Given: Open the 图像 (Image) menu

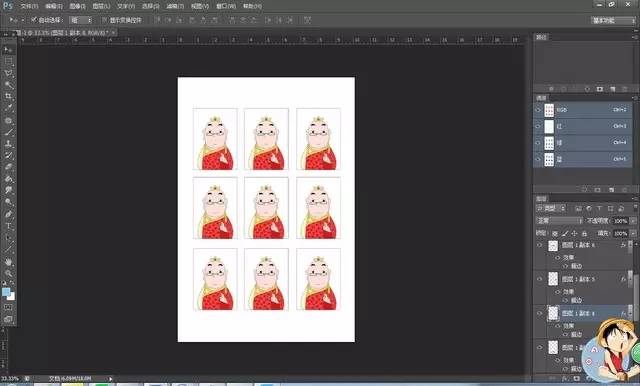Looking at the screenshot, I should tap(78, 7).
